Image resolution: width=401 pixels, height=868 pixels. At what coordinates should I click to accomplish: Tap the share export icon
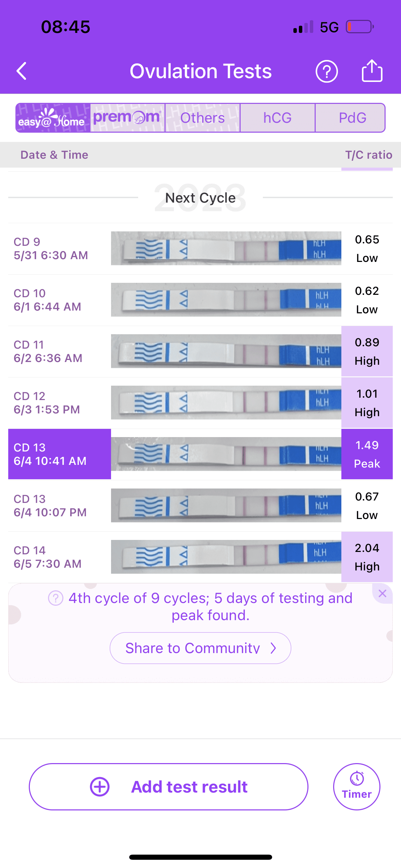tap(372, 71)
